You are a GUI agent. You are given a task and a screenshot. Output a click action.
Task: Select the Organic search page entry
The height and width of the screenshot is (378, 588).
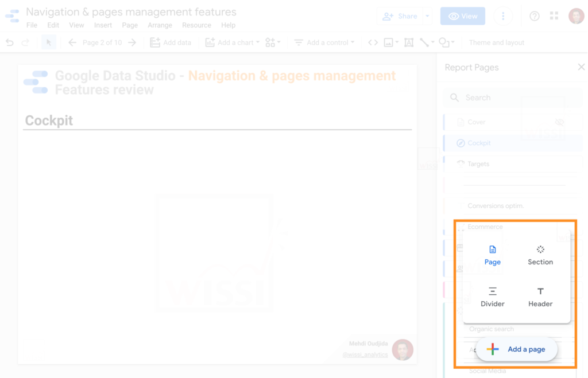[x=492, y=329]
